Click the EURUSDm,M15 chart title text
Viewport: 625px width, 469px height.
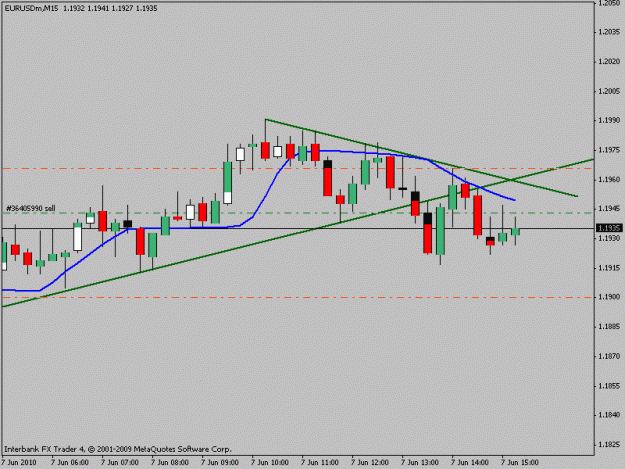31,8
